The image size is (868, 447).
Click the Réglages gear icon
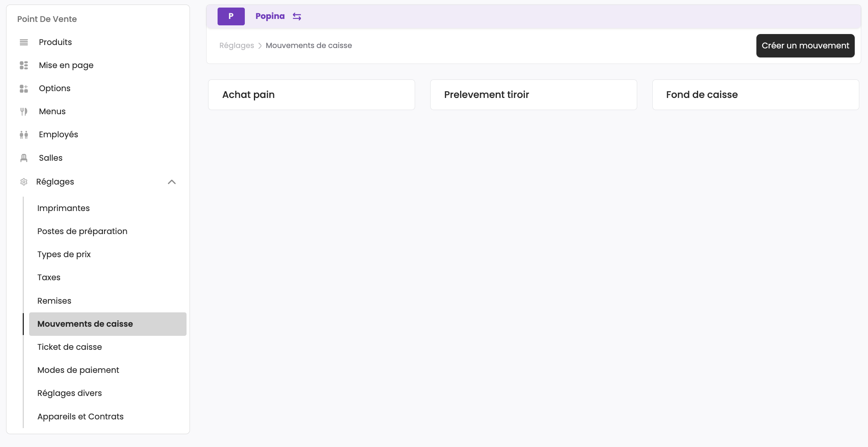[x=24, y=182]
